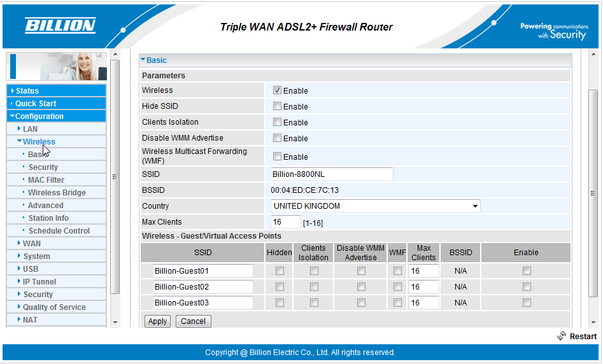The image size is (603, 364).
Task: Click the triangle icon beside USB
Action: click(x=19, y=269)
